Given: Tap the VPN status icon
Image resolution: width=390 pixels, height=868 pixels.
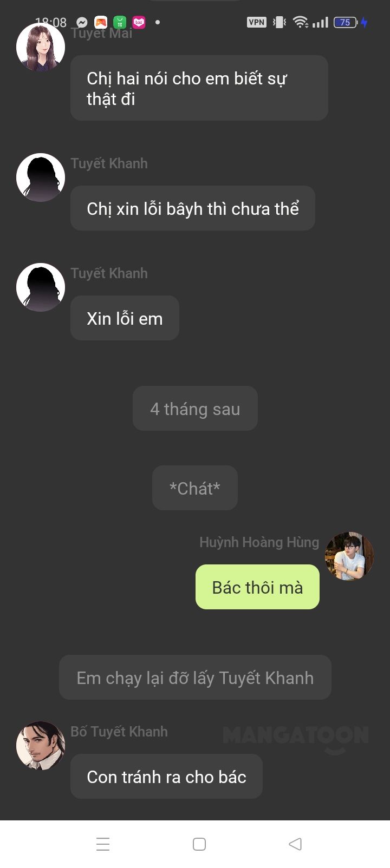Looking at the screenshot, I should tap(257, 22).
